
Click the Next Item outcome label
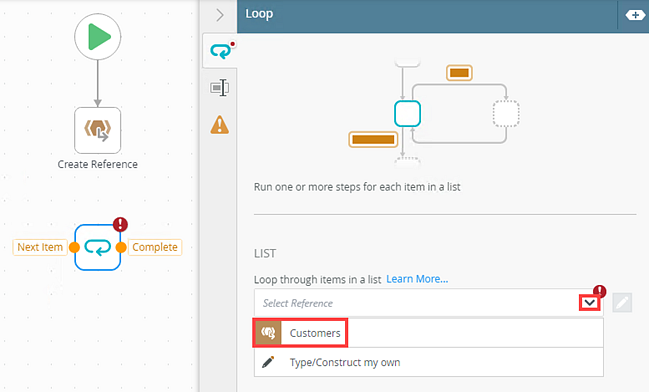[40, 248]
